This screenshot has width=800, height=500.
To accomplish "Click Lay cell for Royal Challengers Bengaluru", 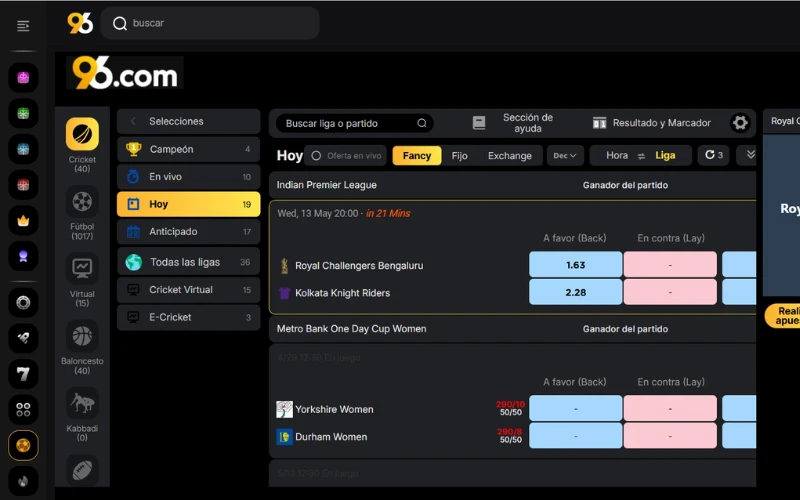I will click(670, 265).
